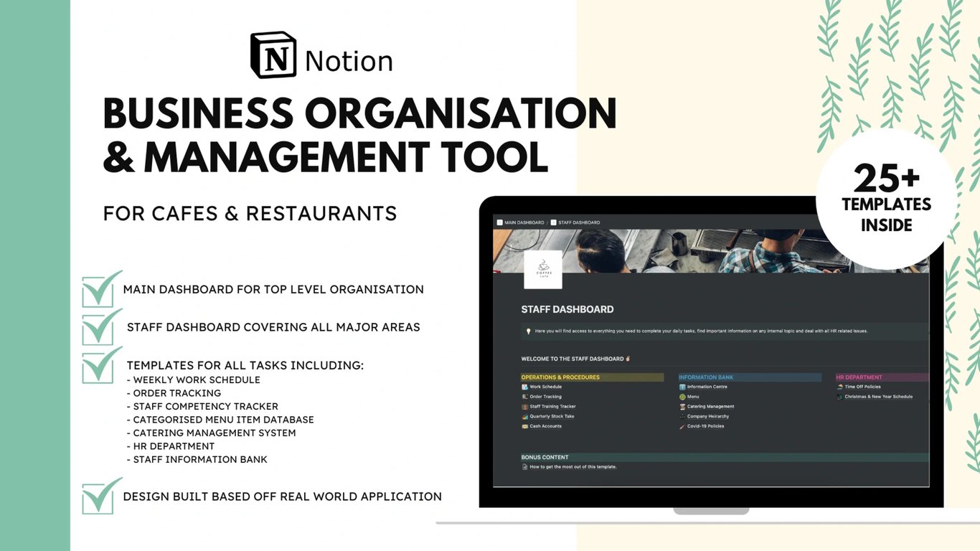Click the Christmas & New Year Schedule icon
This screenshot has height=551, width=980.
point(839,397)
